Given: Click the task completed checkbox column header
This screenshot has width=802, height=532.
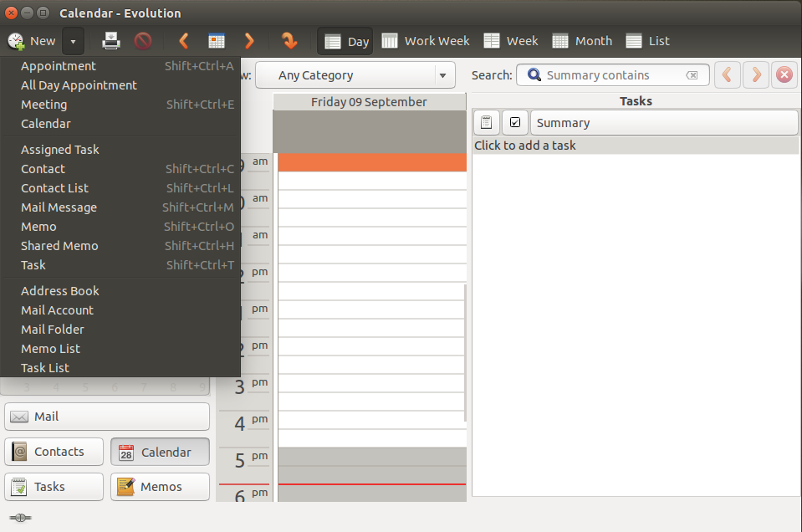Looking at the screenshot, I should (x=515, y=123).
